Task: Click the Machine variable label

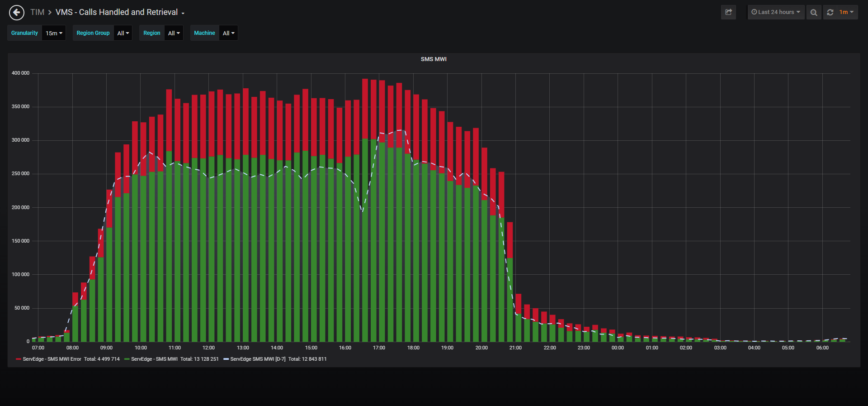Action: 204,33
